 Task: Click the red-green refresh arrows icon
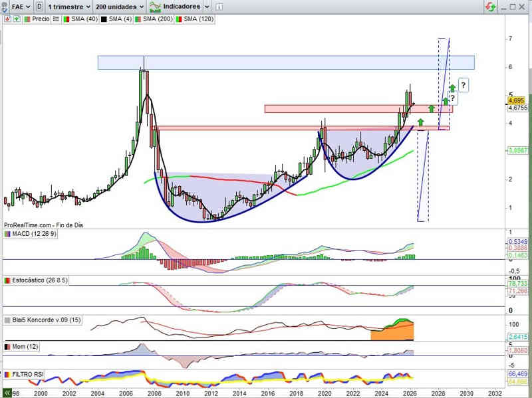489,6
